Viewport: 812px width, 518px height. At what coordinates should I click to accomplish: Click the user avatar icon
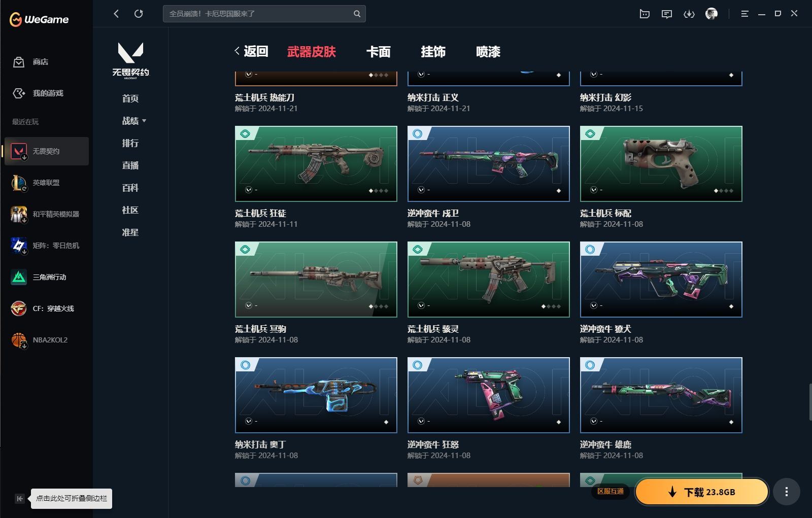tap(711, 14)
